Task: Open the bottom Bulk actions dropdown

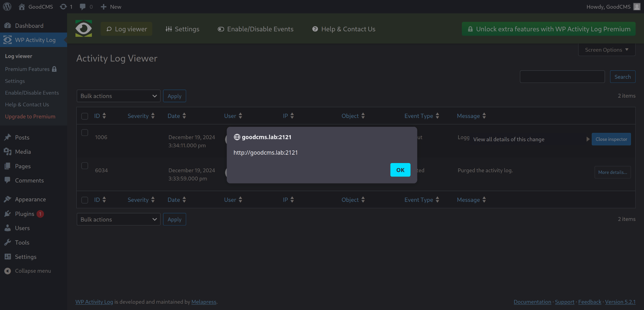Action: (118, 219)
